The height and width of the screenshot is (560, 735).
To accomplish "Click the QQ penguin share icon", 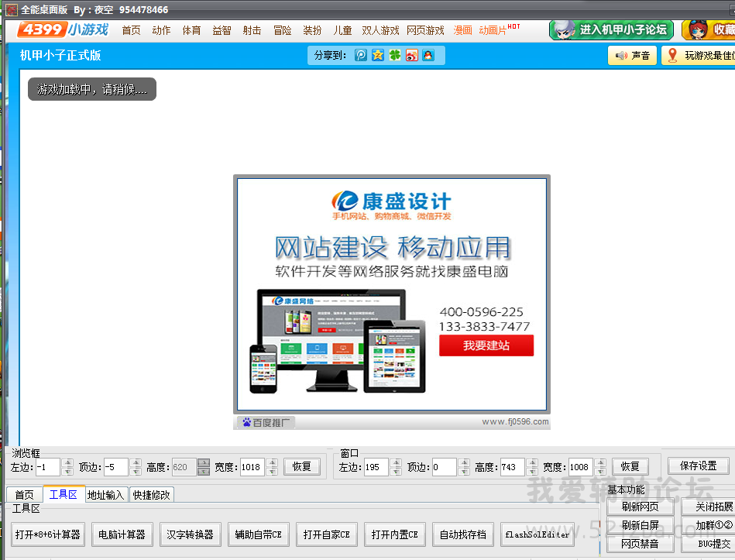I will pos(428,55).
